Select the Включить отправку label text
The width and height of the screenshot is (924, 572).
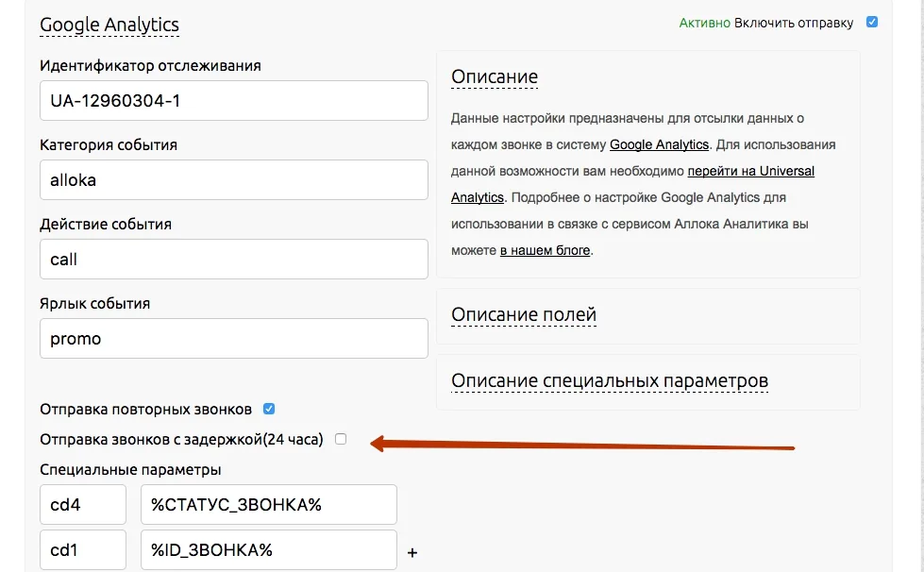pyautogui.click(x=794, y=23)
